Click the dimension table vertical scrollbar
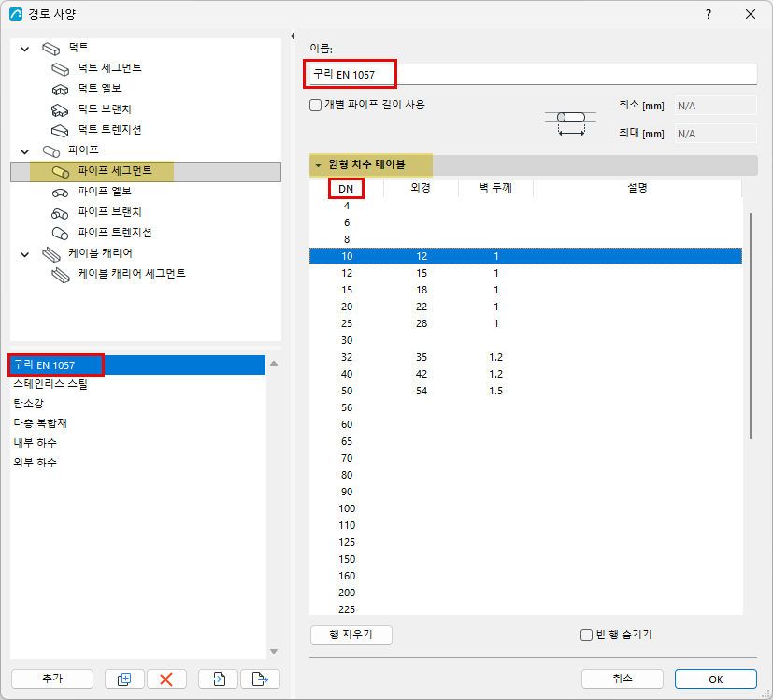 (x=751, y=325)
